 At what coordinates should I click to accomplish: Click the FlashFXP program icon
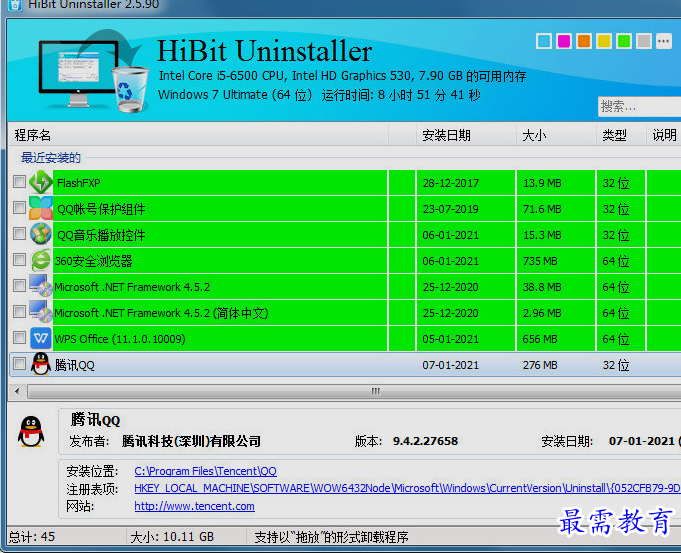[41, 182]
